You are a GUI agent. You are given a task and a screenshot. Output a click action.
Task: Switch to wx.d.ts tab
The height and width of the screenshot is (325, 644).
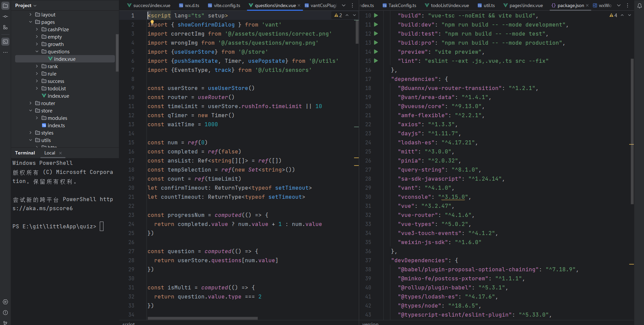[x=189, y=5]
